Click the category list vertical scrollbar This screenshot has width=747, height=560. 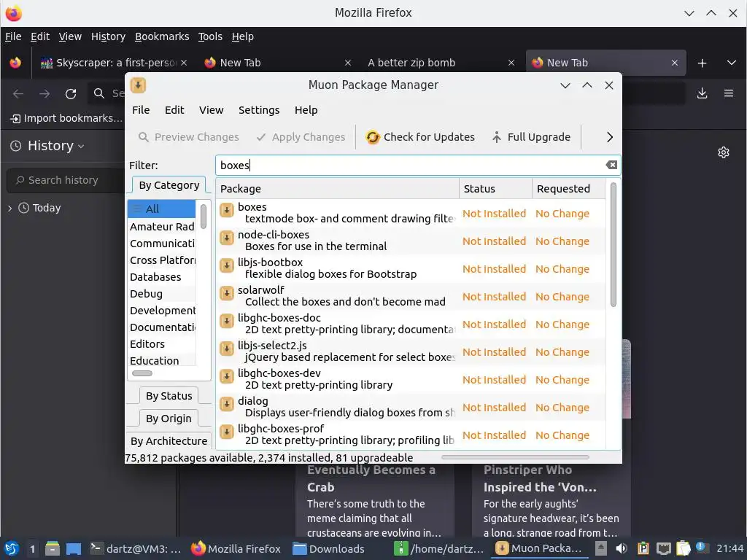pyautogui.click(x=204, y=216)
